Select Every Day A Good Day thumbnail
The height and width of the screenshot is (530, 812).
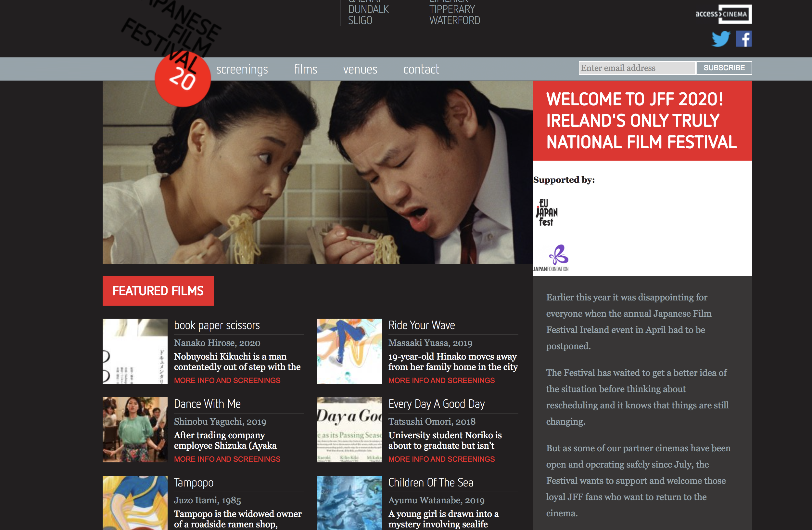[x=349, y=430]
